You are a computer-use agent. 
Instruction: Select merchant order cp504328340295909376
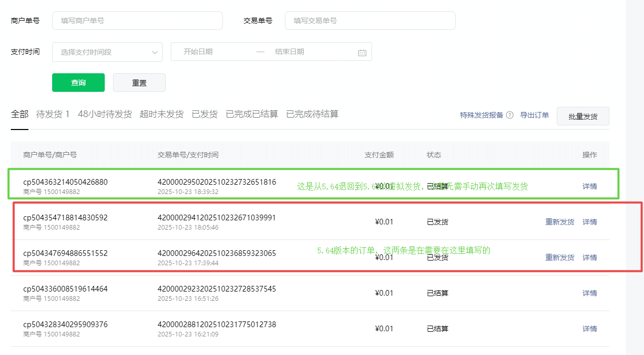[66, 325]
